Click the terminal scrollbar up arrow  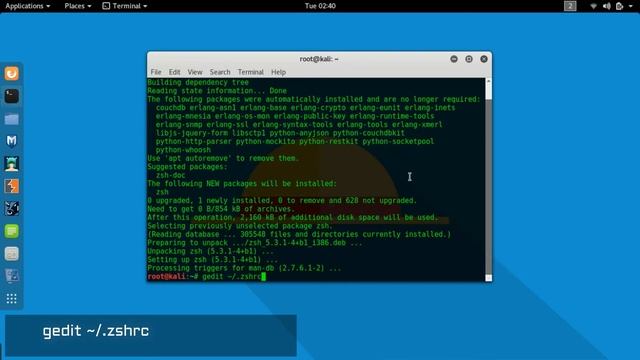(488, 82)
